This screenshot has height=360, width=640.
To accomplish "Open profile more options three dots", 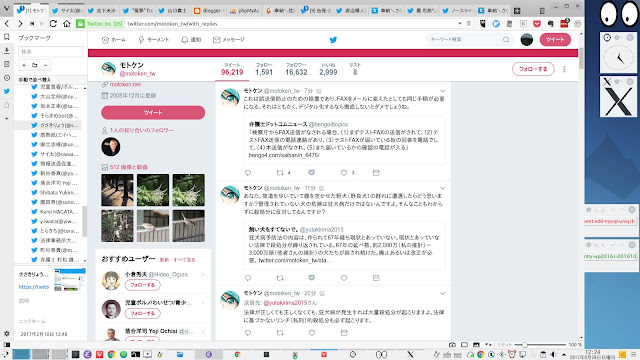I will [x=564, y=69].
